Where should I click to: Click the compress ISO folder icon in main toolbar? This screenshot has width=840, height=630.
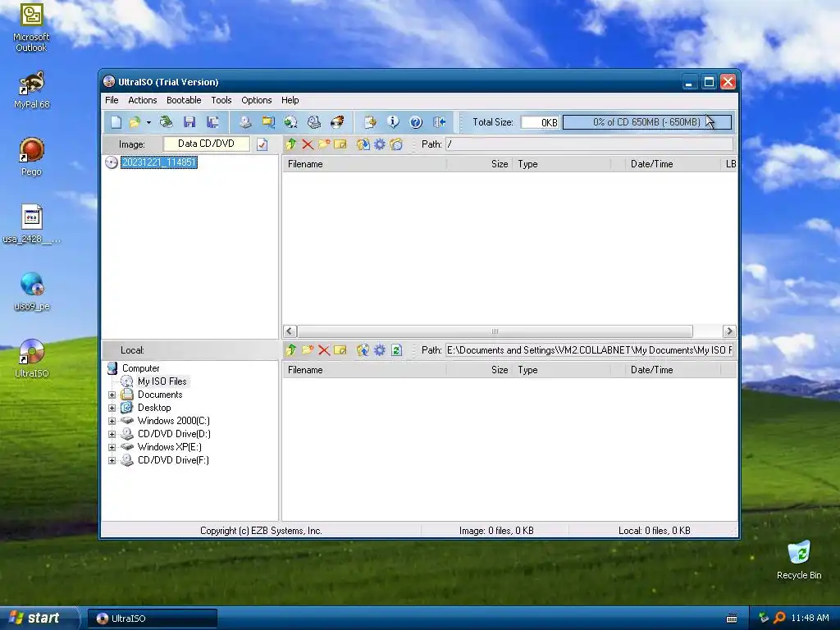(268, 122)
